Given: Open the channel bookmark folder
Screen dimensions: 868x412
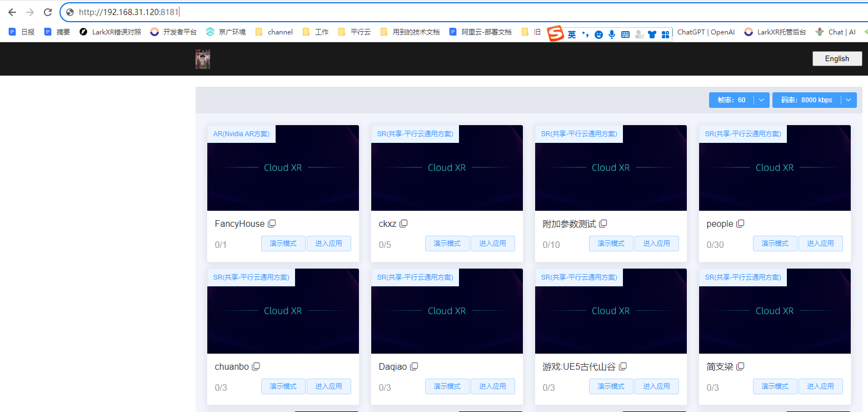Looking at the screenshot, I should click(x=274, y=32).
